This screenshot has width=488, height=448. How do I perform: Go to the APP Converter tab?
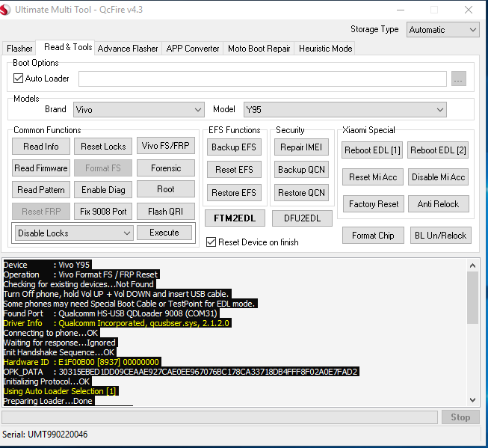pos(193,49)
